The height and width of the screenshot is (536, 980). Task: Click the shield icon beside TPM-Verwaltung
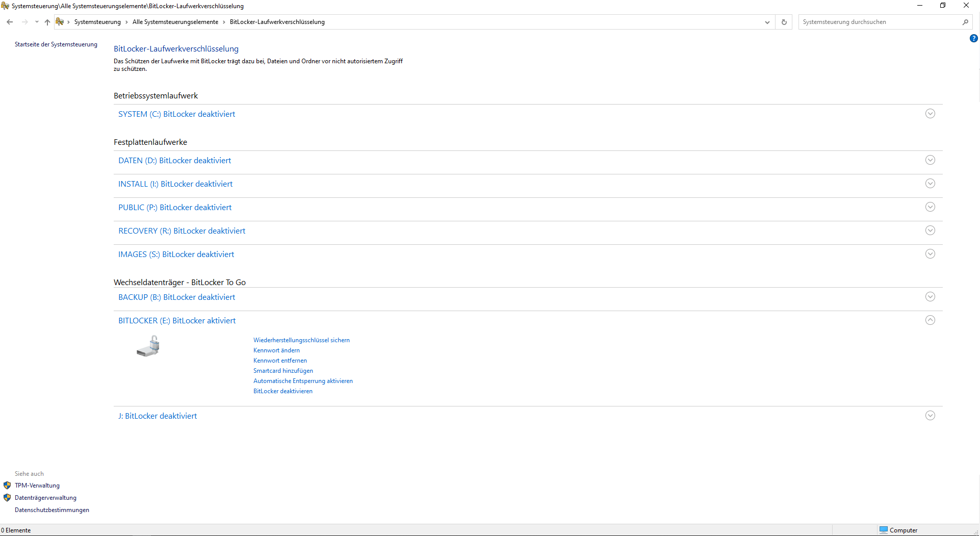tap(7, 486)
